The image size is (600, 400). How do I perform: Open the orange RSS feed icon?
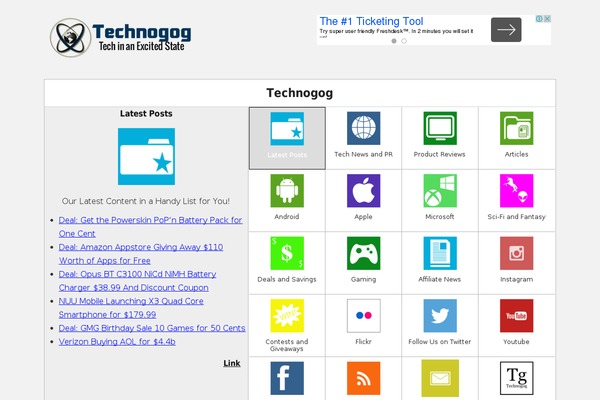pyautogui.click(x=364, y=378)
